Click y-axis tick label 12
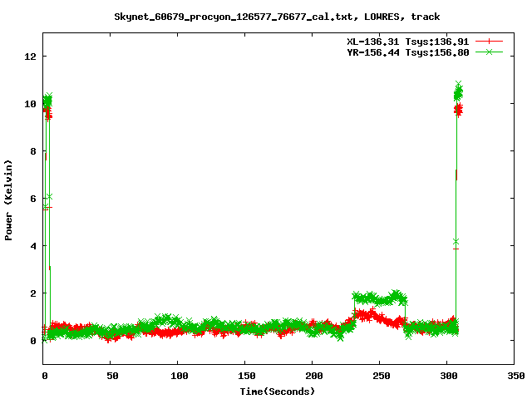 pos(31,57)
